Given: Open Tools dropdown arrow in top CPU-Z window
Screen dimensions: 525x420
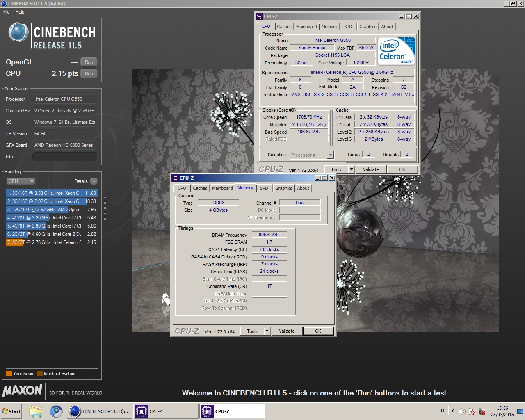Looking at the screenshot, I should point(351,169).
